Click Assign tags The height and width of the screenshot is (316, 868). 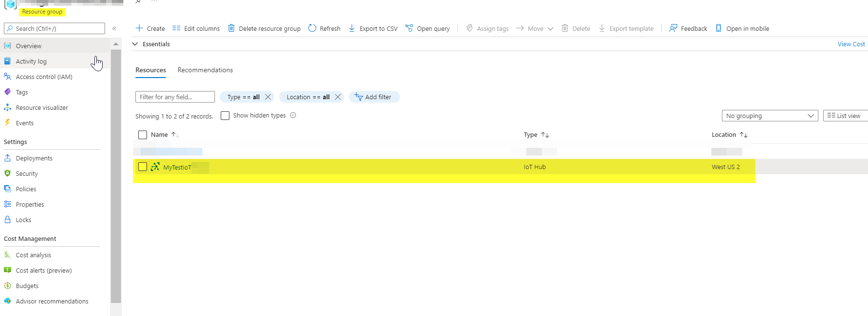point(487,28)
